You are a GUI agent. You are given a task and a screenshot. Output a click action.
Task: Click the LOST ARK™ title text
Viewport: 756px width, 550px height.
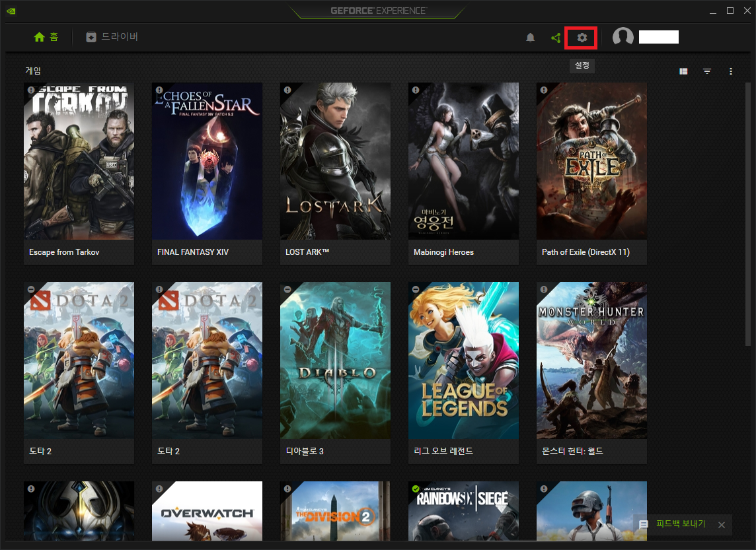click(307, 252)
